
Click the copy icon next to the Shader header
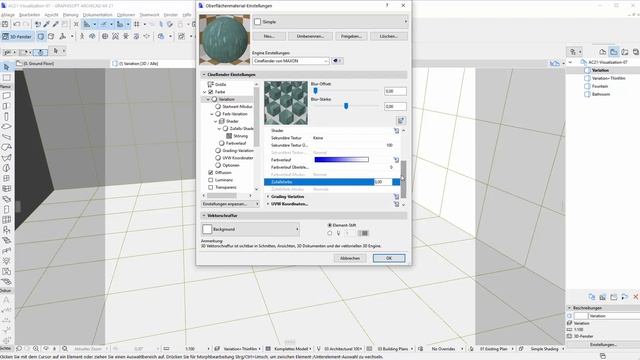pos(396,131)
